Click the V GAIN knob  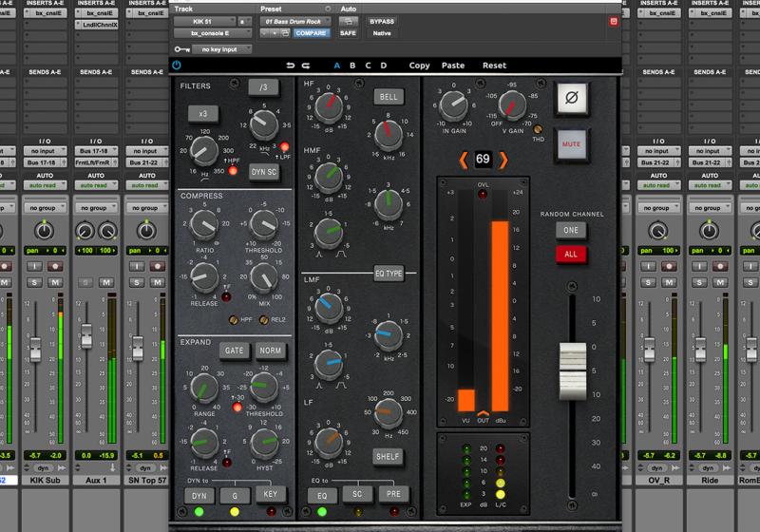click(x=512, y=104)
